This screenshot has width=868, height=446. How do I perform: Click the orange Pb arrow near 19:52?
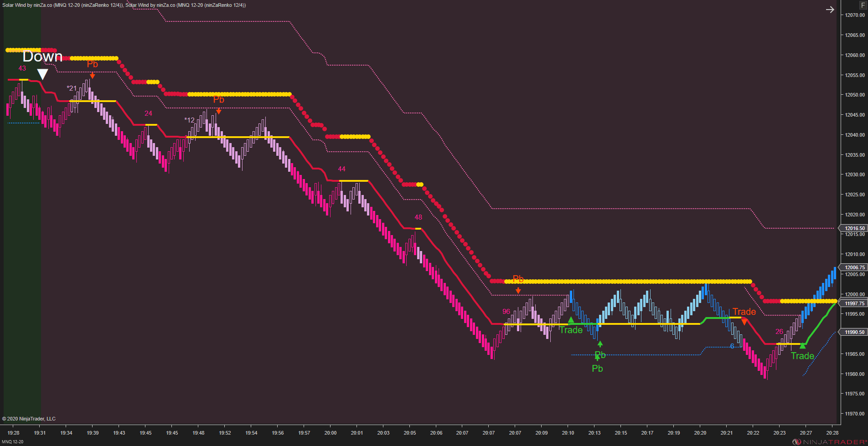click(219, 111)
